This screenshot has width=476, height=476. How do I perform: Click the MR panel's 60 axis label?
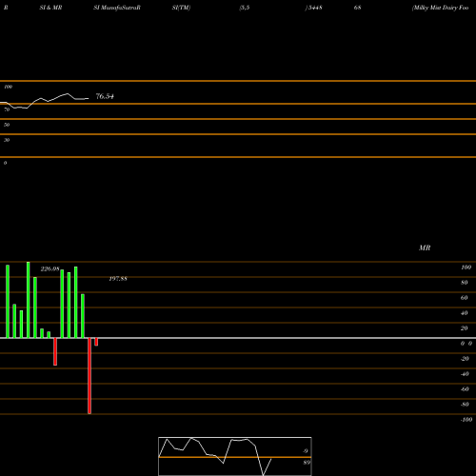(465, 298)
